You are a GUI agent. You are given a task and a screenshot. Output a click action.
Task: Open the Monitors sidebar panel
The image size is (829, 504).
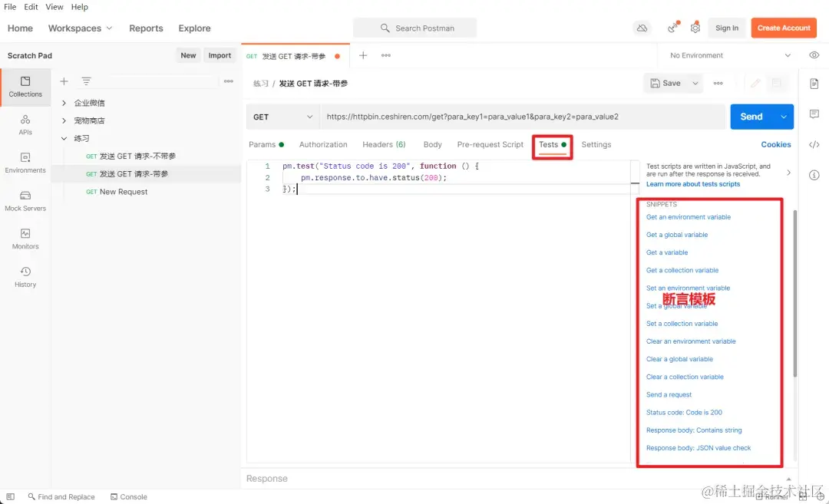pos(25,239)
